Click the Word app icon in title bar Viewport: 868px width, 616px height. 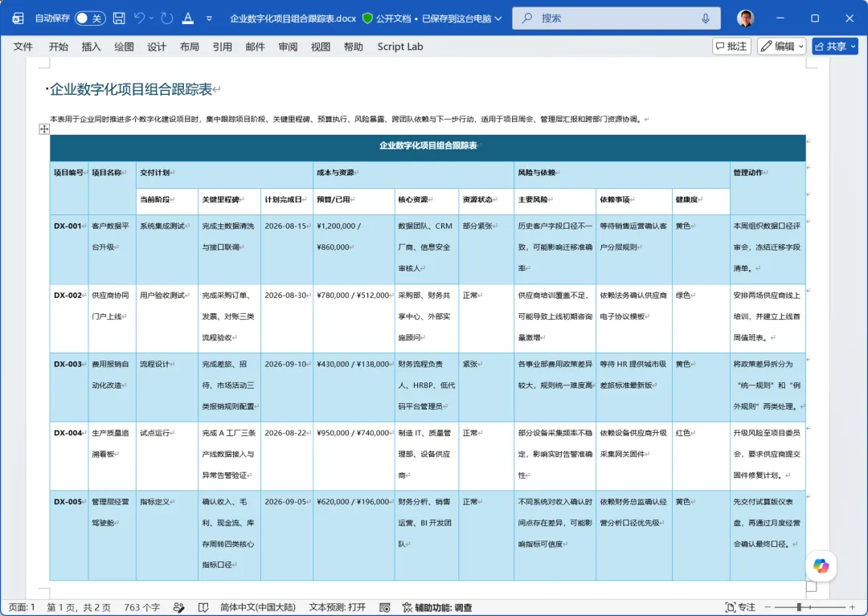(x=18, y=18)
